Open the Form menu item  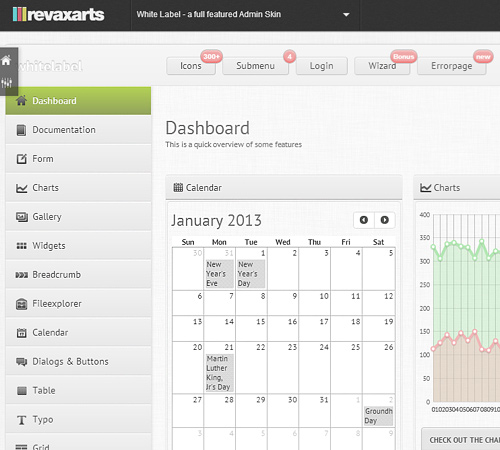point(78,159)
